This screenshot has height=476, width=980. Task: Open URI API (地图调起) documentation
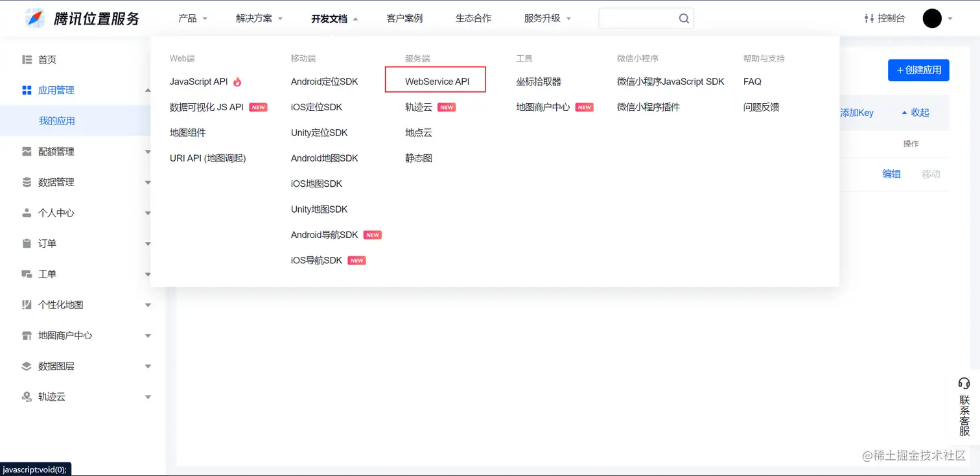pyautogui.click(x=207, y=158)
